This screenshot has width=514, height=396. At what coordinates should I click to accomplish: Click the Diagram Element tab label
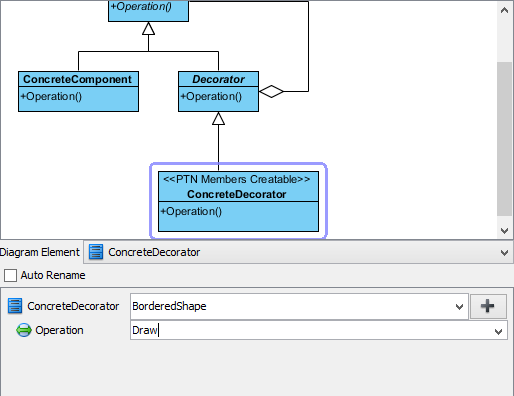(x=39, y=252)
